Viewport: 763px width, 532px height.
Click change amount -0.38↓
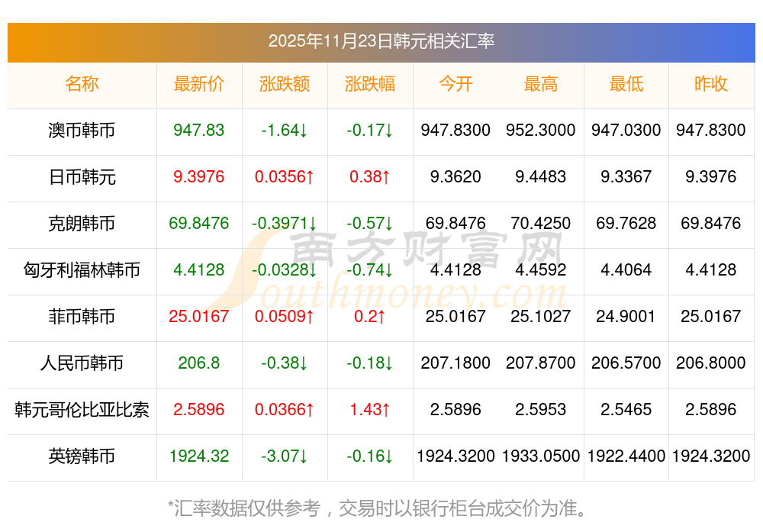pyautogui.click(x=285, y=363)
